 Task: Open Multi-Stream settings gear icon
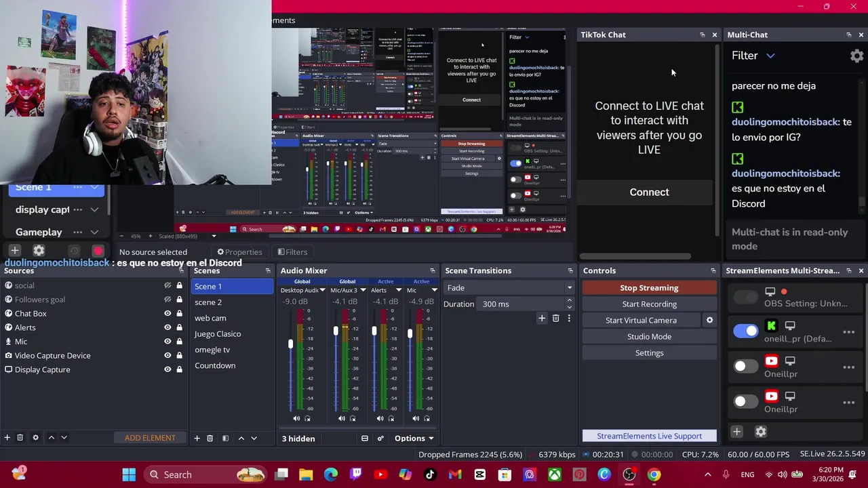pos(761,432)
